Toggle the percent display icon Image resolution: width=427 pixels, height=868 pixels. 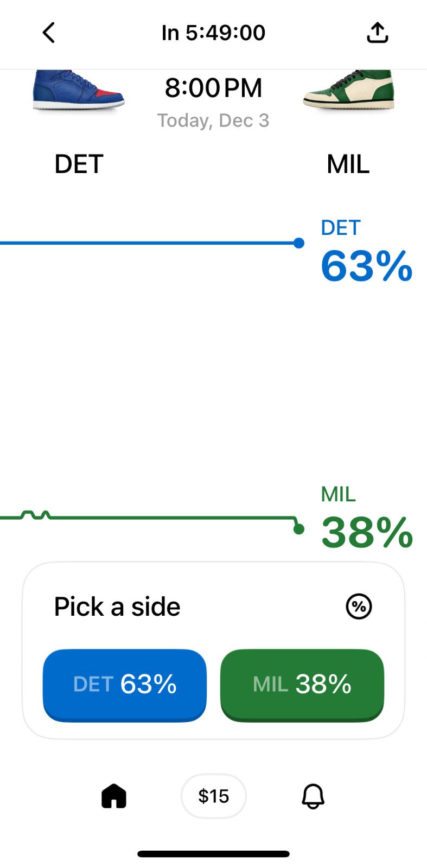click(x=359, y=606)
